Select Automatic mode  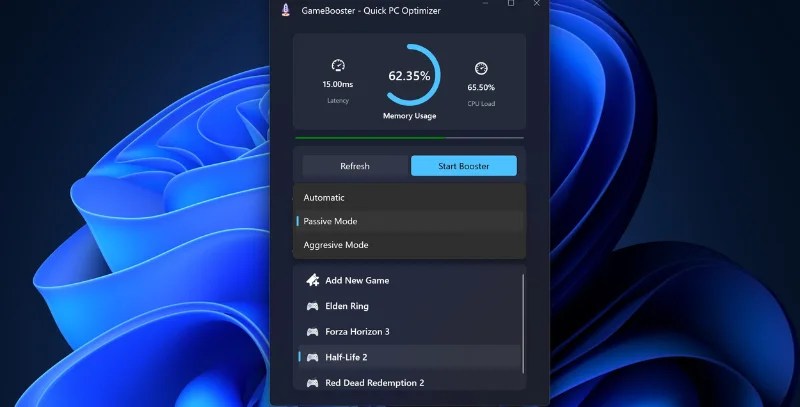409,197
